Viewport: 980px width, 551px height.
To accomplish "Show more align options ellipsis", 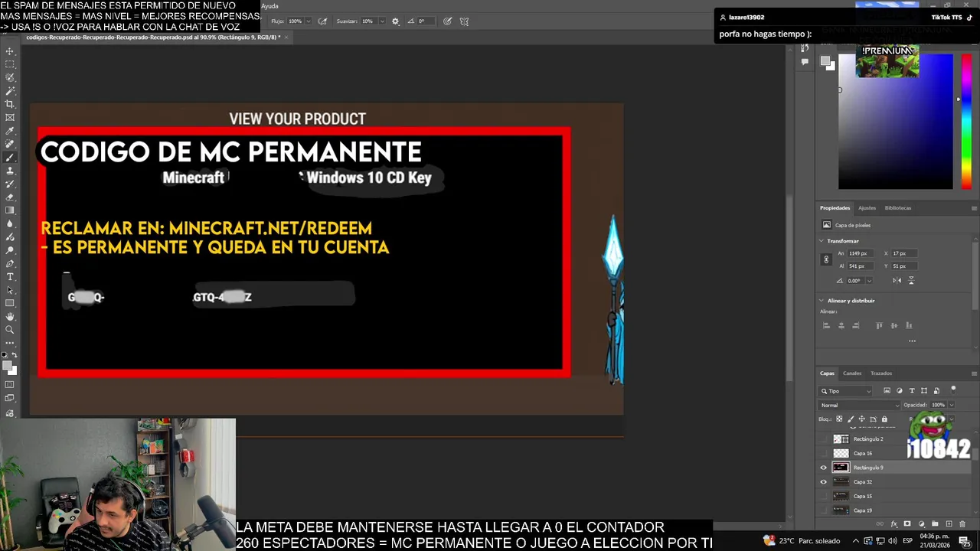I will pyautogui.click(x=912, y=341).
